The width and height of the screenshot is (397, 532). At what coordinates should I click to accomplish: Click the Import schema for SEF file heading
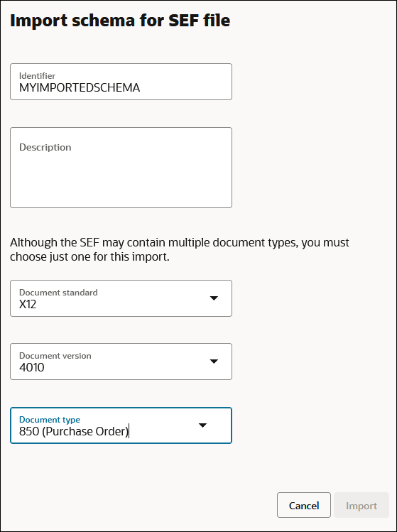point(120,21)
